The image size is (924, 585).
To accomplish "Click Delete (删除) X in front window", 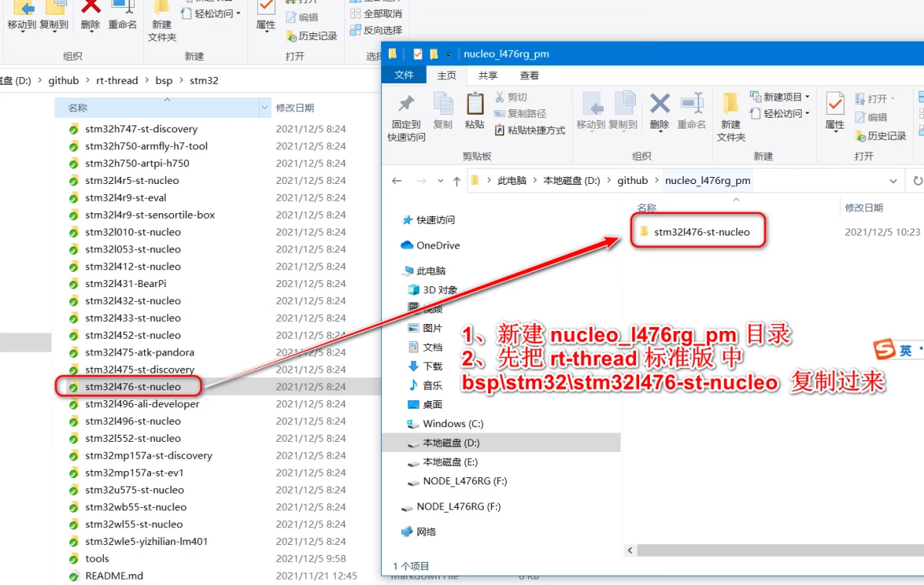I will coord(659,112).
